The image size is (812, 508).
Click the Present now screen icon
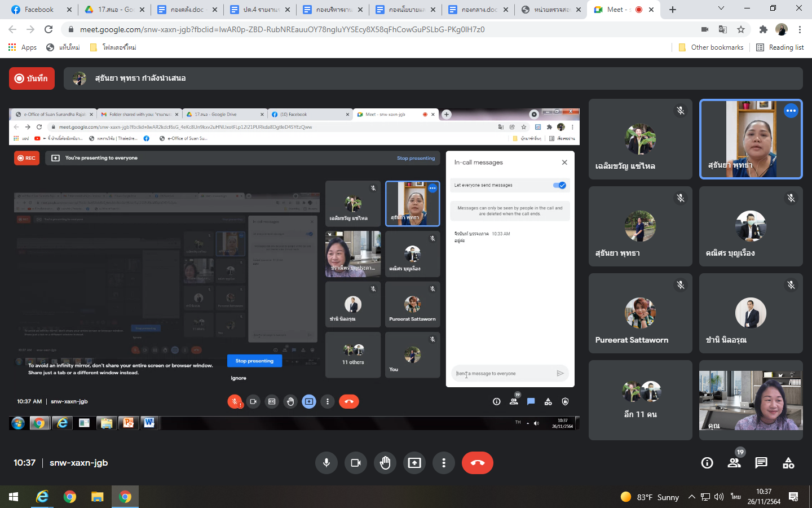tap(414, 463)
